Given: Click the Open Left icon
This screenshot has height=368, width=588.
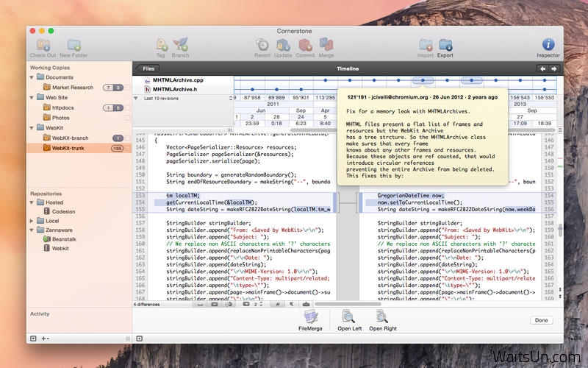Looking at the screenshot, I should pyautogui.click(x=348, y=317).
